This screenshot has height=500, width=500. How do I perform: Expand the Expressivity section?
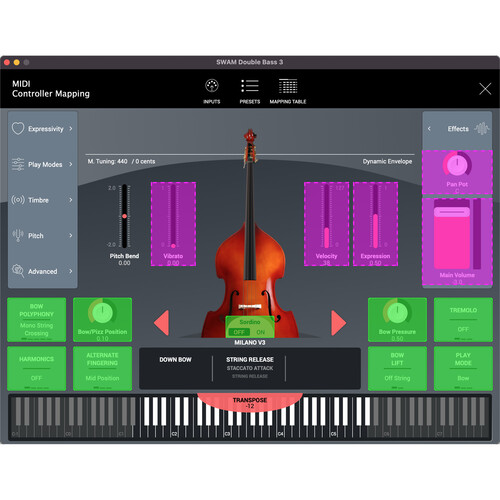coord(42,129)
